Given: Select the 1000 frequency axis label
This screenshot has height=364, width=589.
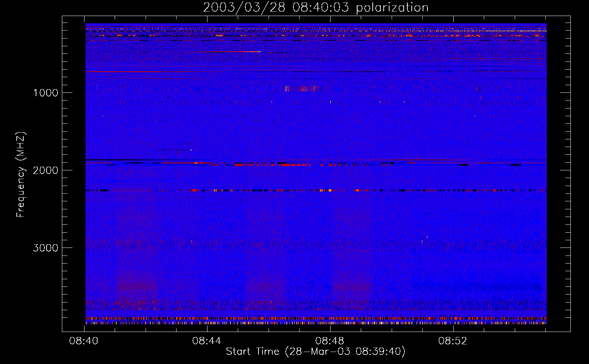Looking at the screenshot, I should pos(46,93).
